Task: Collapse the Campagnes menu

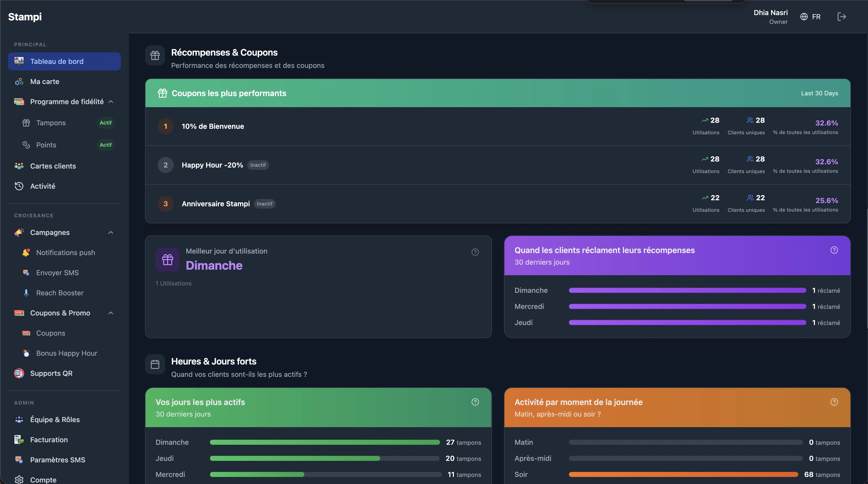Action: [x=111, y=232]
